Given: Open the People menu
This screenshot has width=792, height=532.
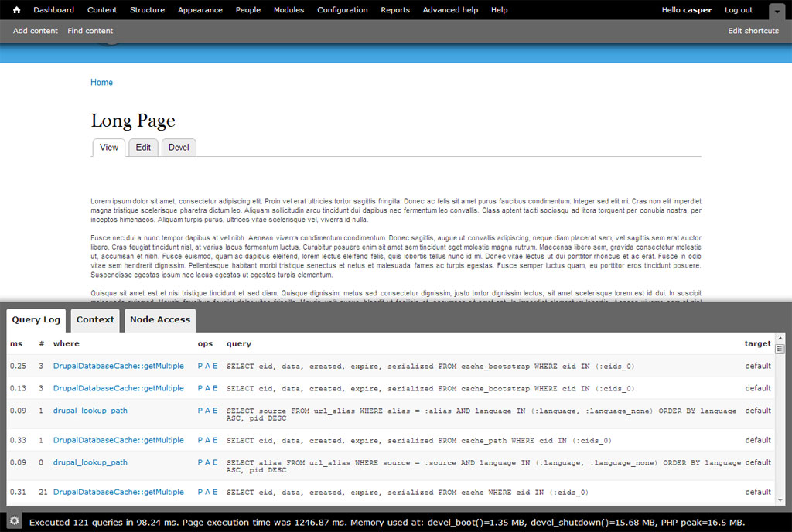Looking at the screenshot, I should (248, 9).
